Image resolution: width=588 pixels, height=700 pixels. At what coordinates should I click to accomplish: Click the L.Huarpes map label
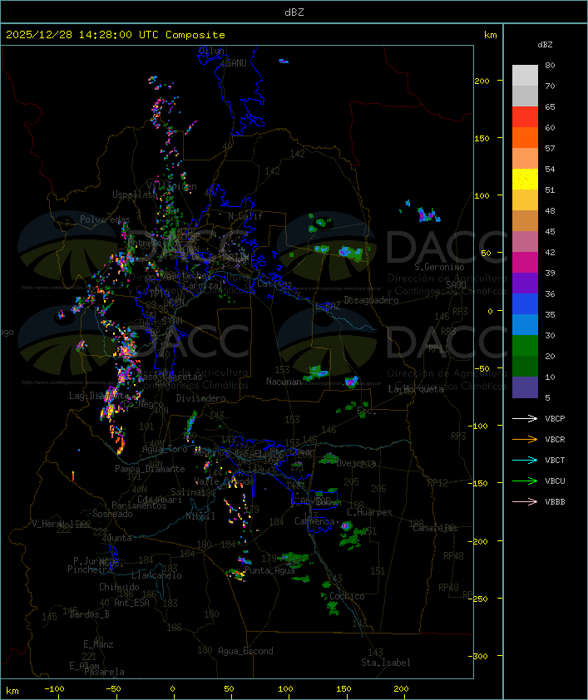369,512
